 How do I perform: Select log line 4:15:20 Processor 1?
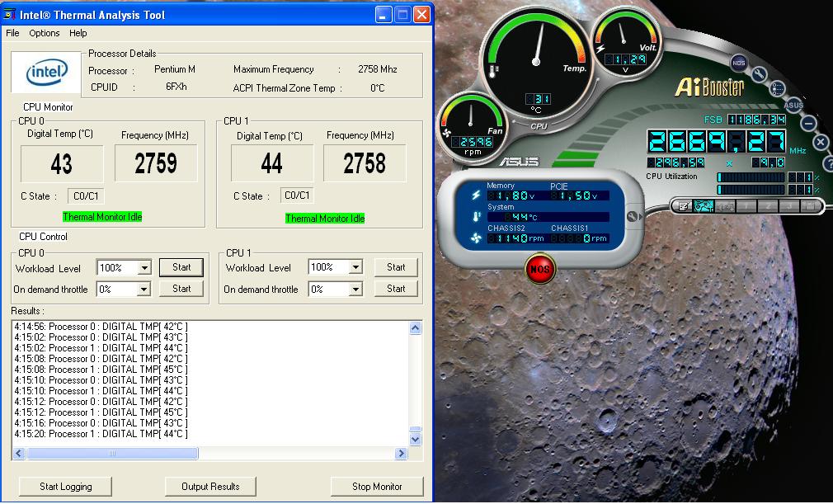click(101, 434)
